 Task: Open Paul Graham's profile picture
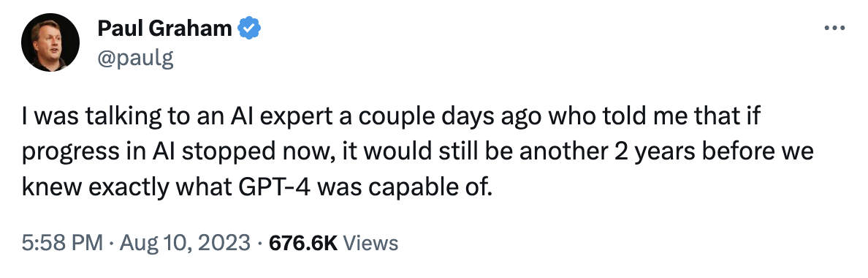point(50,42)
